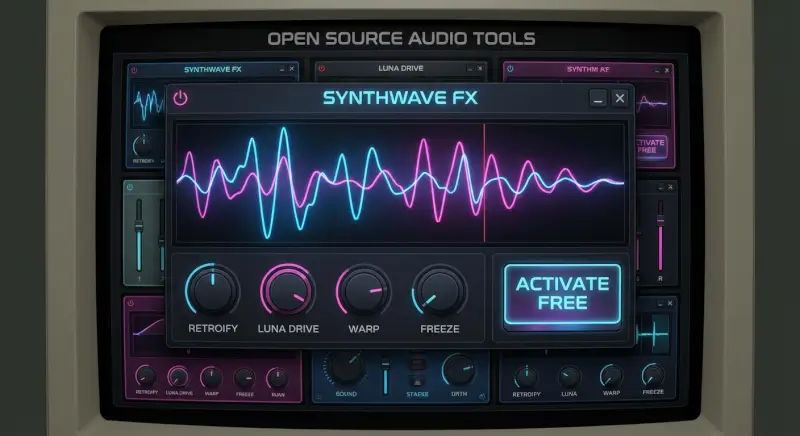Click the red playhead line in the waveform display
Viewport: 800px width, 436px height.
(x=484, y=183)
